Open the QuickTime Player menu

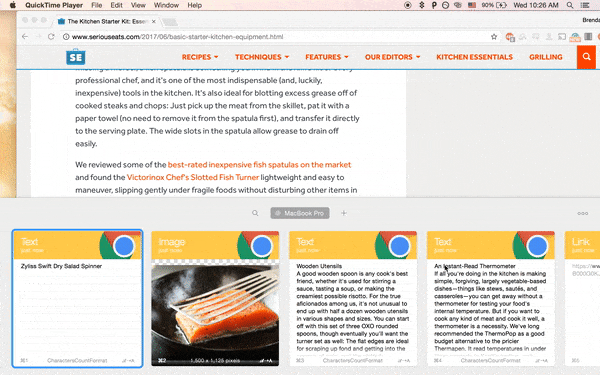point(54,5)
